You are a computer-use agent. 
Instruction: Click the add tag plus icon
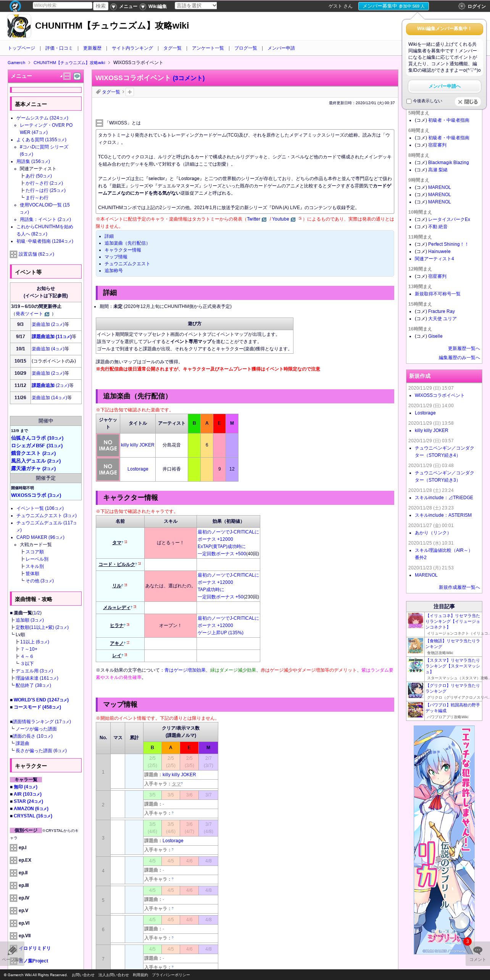(130, 92)
